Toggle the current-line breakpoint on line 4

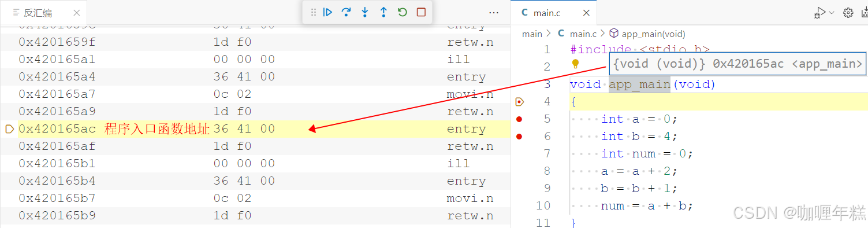click(519, 102)
